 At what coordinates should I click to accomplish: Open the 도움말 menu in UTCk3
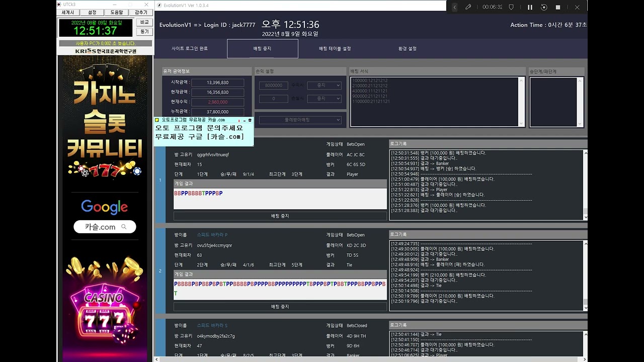(116, 12)
